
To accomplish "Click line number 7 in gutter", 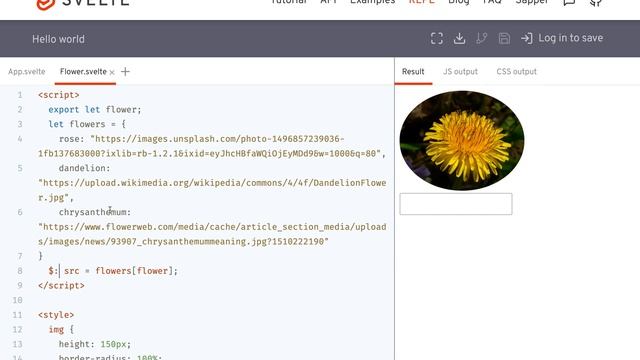I will [x=20, y=256].
